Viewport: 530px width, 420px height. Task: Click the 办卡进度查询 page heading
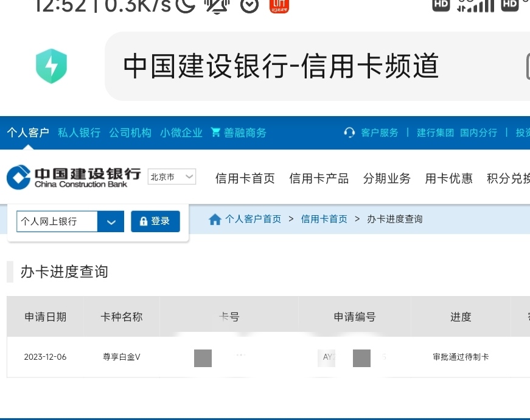click(x=65, y=272)
